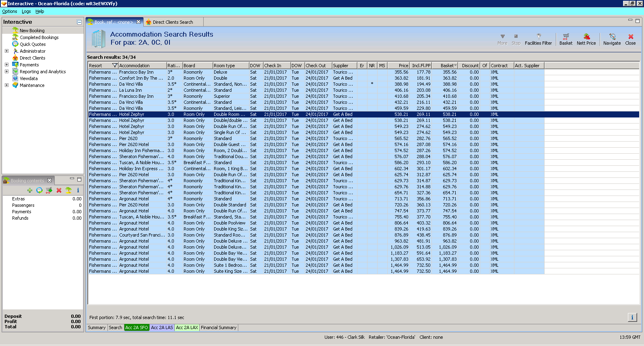Switch to the Search bottom tab
644x346 pixels.
116,327
